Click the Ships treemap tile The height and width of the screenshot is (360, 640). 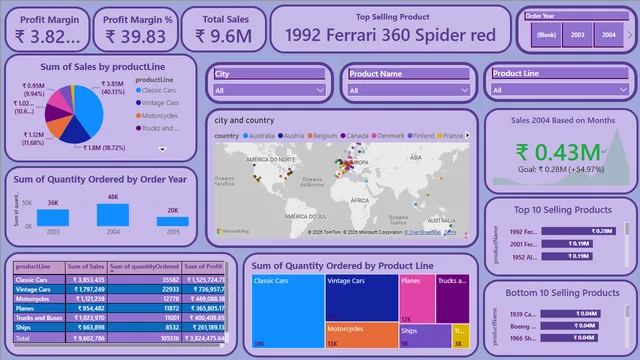[x=425, y=336]
